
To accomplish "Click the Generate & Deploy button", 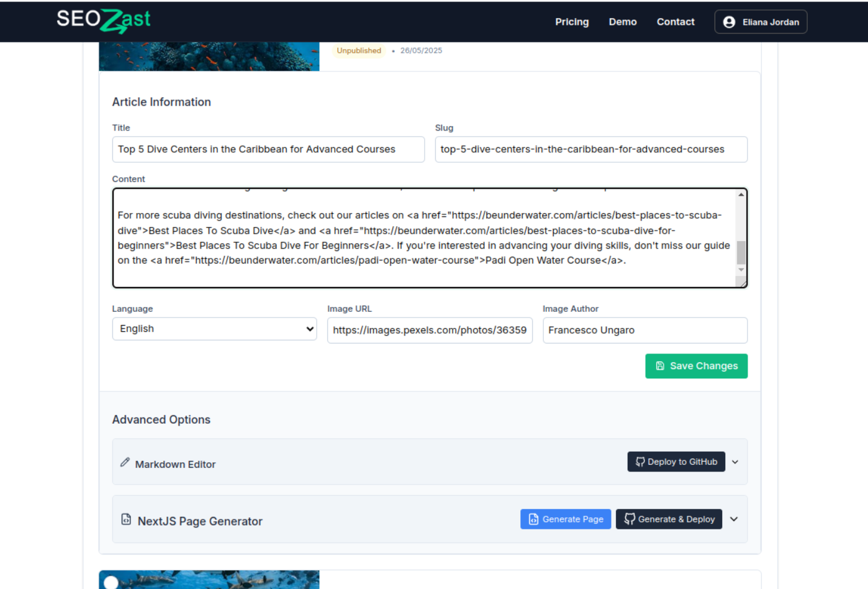I will click(x=669, y=519).
